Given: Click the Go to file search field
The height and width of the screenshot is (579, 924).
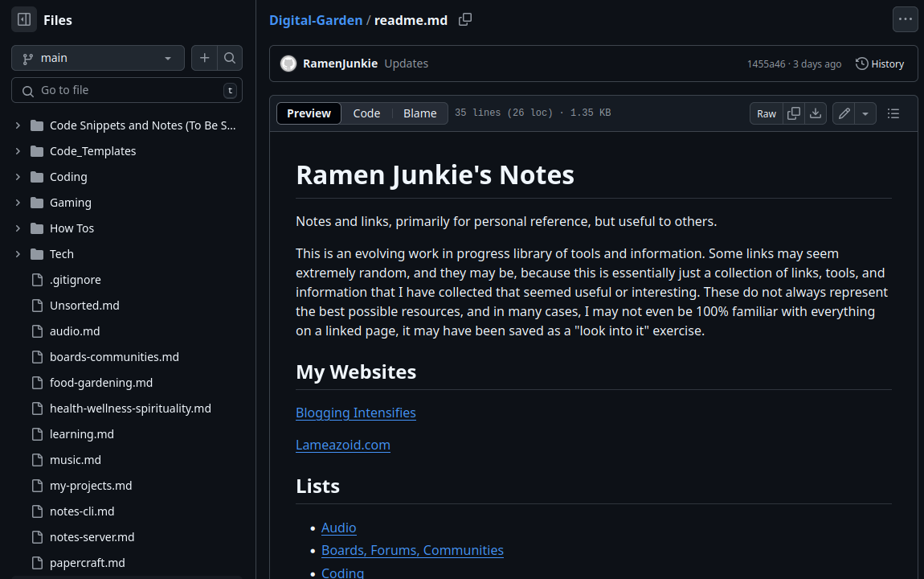Looking at the screenshot, I should [x=129, y=90].
